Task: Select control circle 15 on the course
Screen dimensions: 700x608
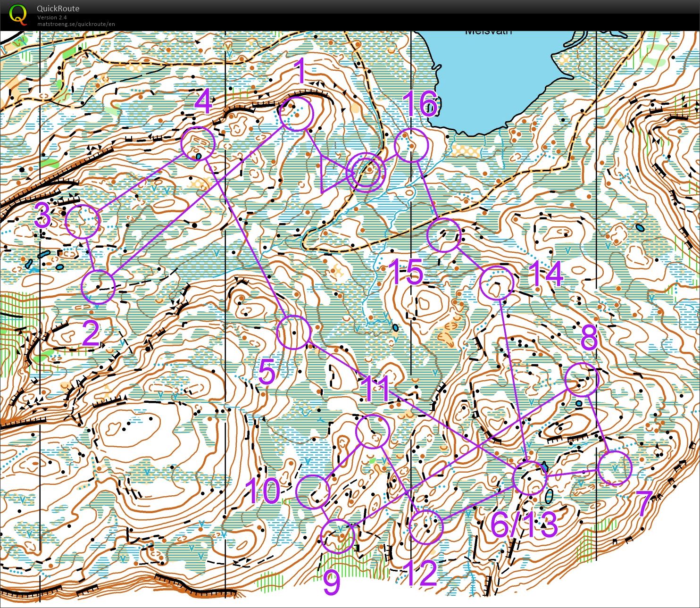Action: 444,235
